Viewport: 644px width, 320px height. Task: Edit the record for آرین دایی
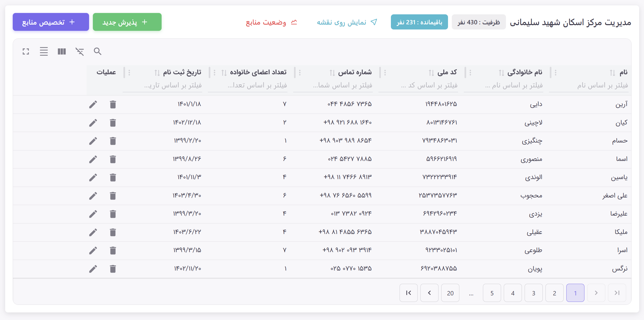point(93,104)
